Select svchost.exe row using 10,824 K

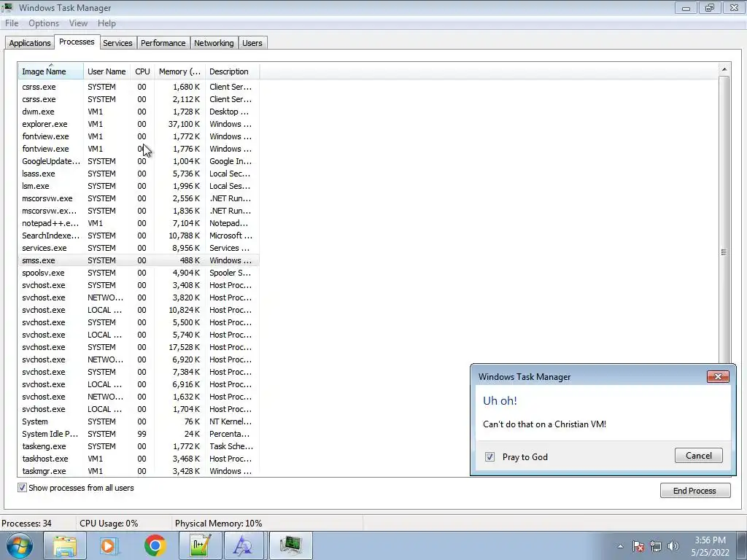[x=138, y=310]
